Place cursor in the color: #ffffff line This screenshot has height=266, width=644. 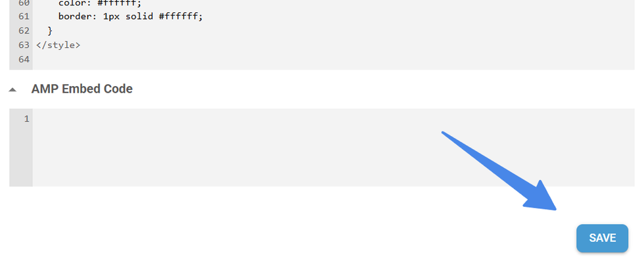99,3
